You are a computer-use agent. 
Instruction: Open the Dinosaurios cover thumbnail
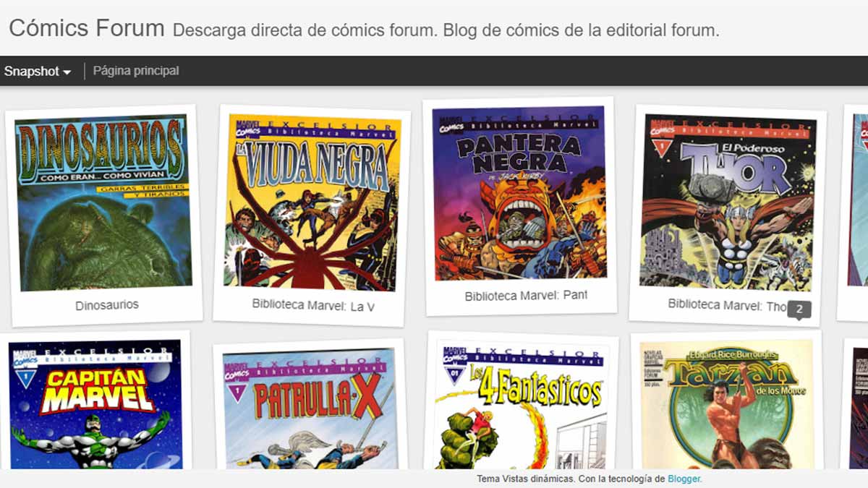tap(102, 202)
